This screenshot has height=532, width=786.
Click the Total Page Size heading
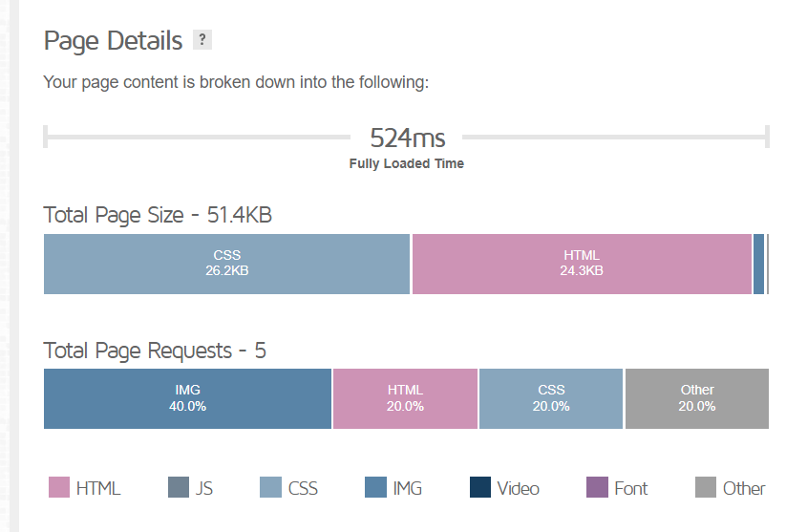[x=158, y=216]
